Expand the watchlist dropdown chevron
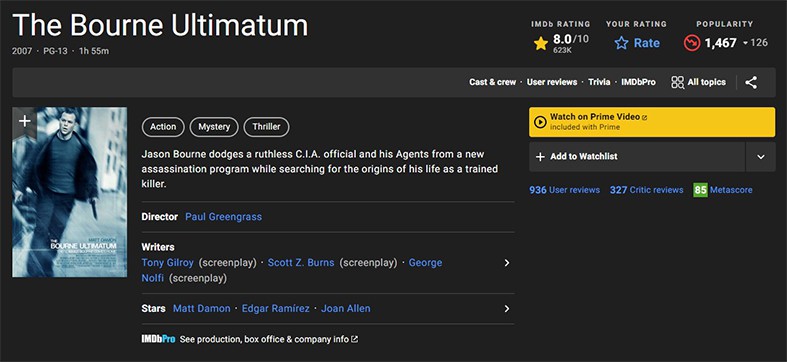Viewport: 787px width, 362px height. (761, 157)
